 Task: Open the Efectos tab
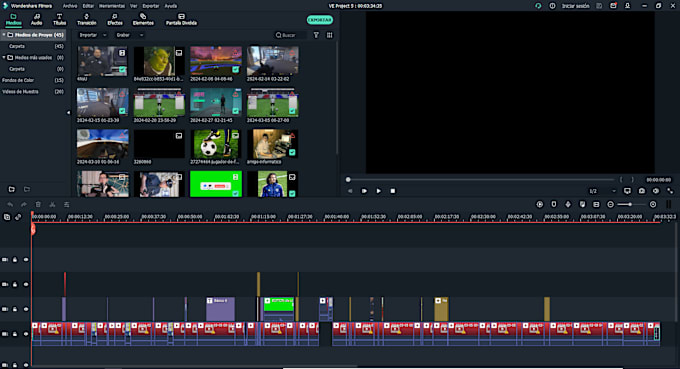pyautogui.click(x=114, y=20)
